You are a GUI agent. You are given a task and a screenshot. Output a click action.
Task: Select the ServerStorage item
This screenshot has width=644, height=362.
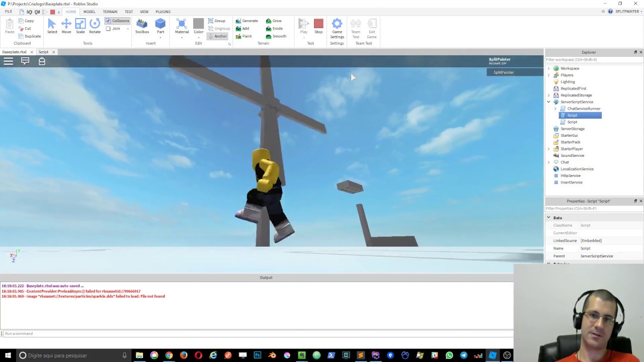click(x=573, y=129)
